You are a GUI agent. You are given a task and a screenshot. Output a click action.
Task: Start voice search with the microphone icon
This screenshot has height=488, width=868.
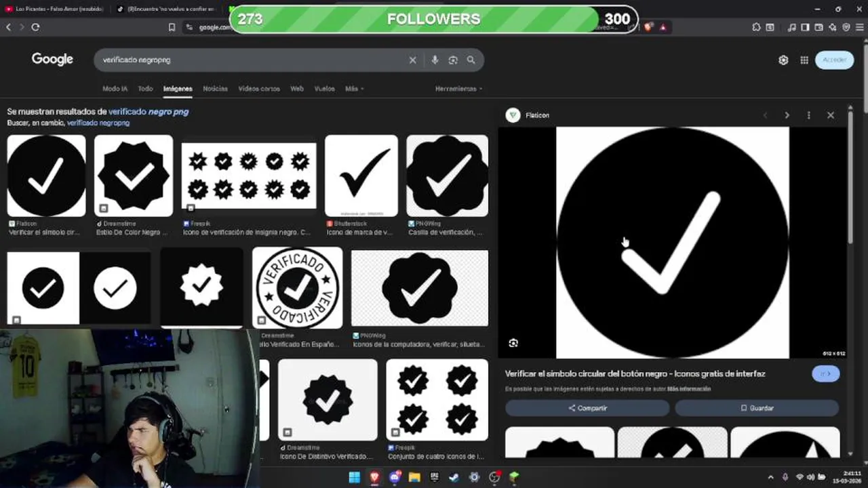coord(435,60)
